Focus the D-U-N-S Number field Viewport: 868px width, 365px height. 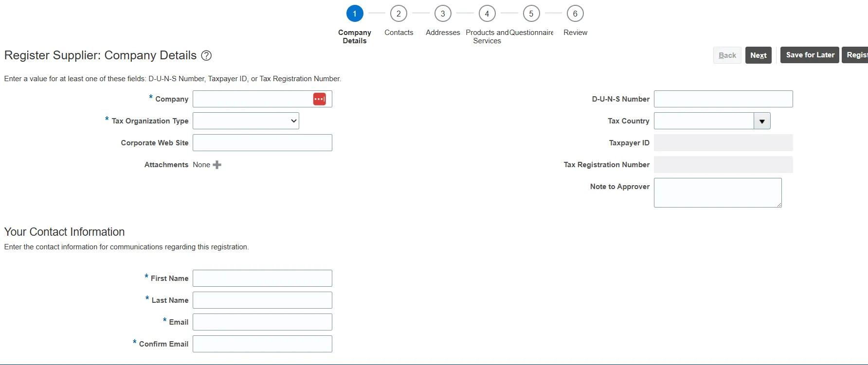(723, 99)
